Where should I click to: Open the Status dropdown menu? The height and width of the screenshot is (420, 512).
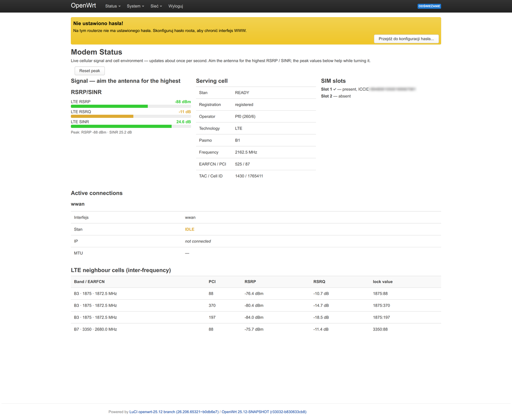pos(113,6)
